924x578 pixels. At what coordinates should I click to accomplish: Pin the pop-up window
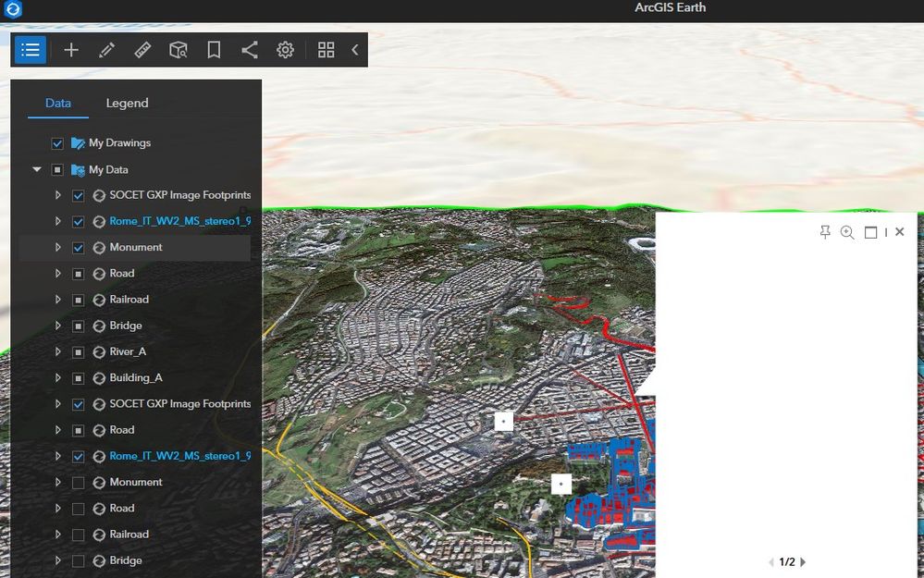click(x=825, y=232)
